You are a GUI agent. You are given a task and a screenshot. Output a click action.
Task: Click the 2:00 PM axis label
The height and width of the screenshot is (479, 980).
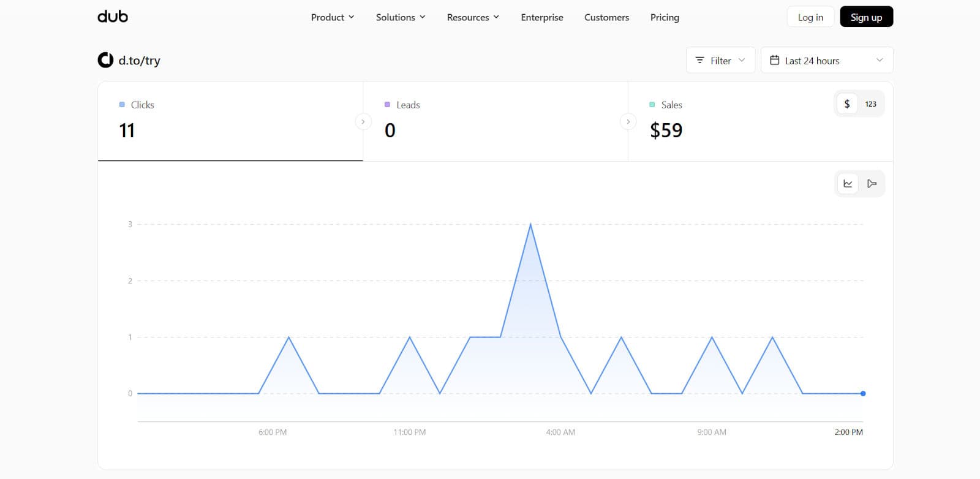point(848,432)
